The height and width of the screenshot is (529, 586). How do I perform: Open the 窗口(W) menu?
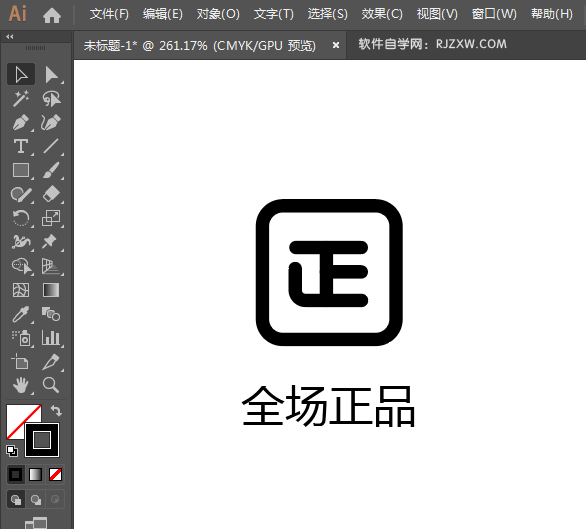(494, 14)
